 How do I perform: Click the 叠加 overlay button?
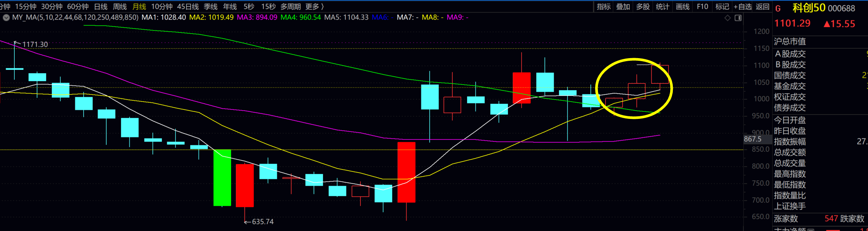click(x=623, y=6)
